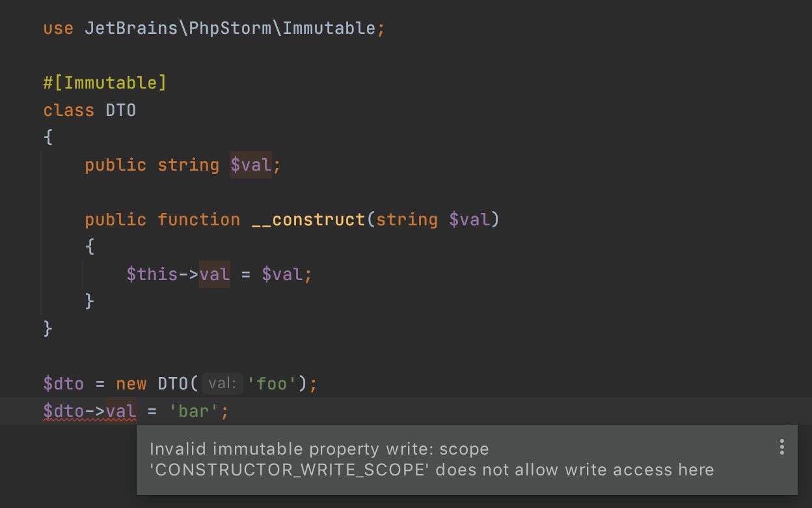Viewport: 812px width, 508px height.
Task: Click the #[Immutable] attribute
Action: 105,83
